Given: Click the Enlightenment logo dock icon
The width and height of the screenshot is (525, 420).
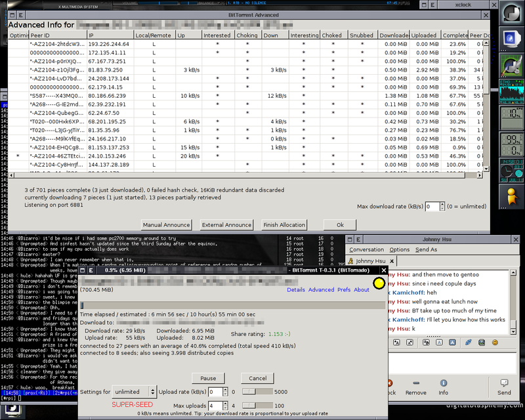Looking at the screenshot, I should point(512,13).
